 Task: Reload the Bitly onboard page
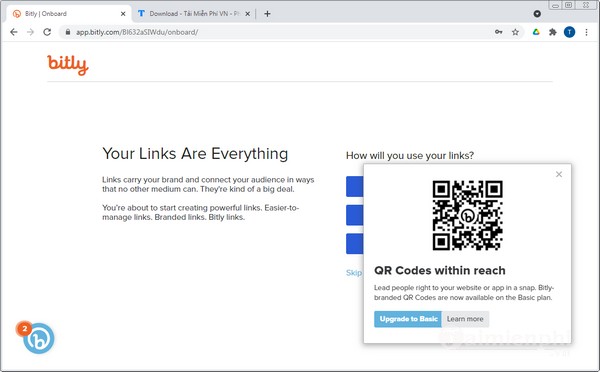pyautogui.click(x=47, y=32)
